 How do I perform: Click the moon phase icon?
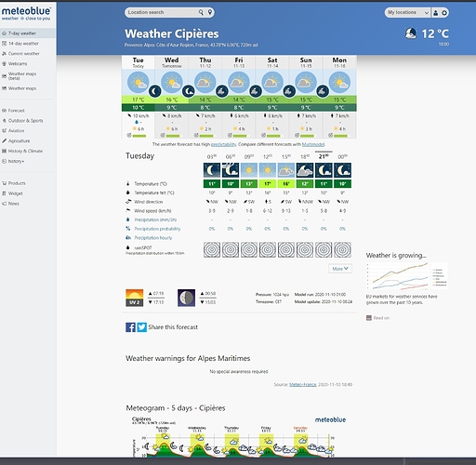pyautogui.click(x=186, y=298)
